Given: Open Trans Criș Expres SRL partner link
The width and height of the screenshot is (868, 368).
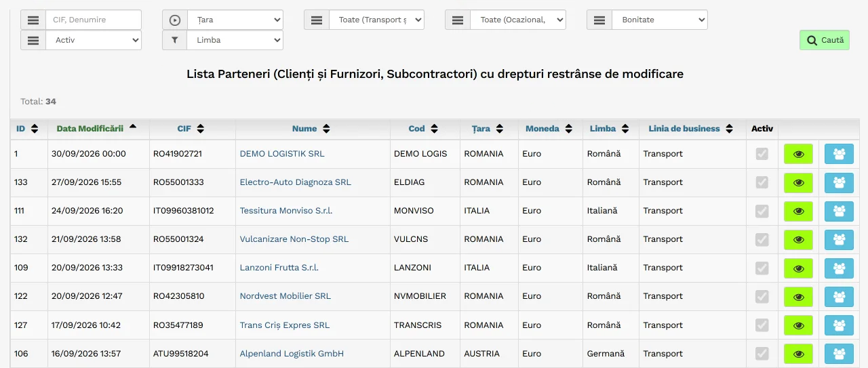Looking at the screenshot, I should (285, 325).
